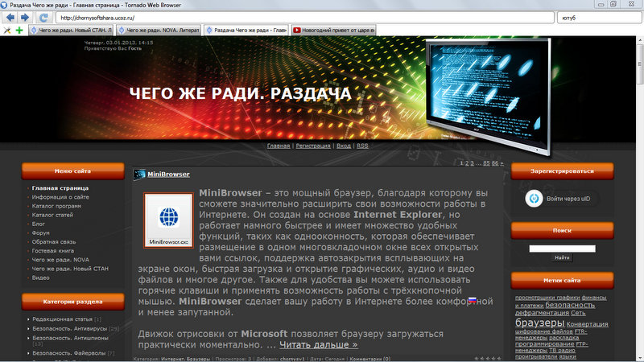Screen dimensions: 644x362
Task: Go to page 2 in pagination
Action: coord(467,163)
